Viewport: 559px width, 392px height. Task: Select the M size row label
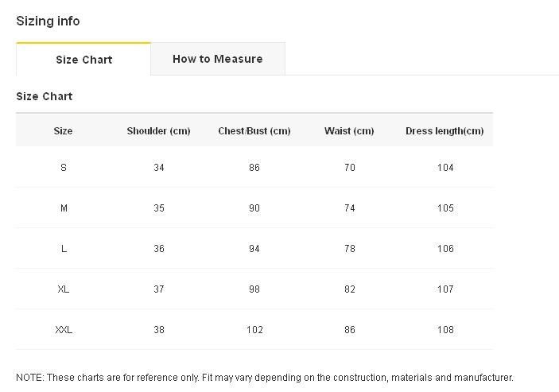[x=64, y=208]
